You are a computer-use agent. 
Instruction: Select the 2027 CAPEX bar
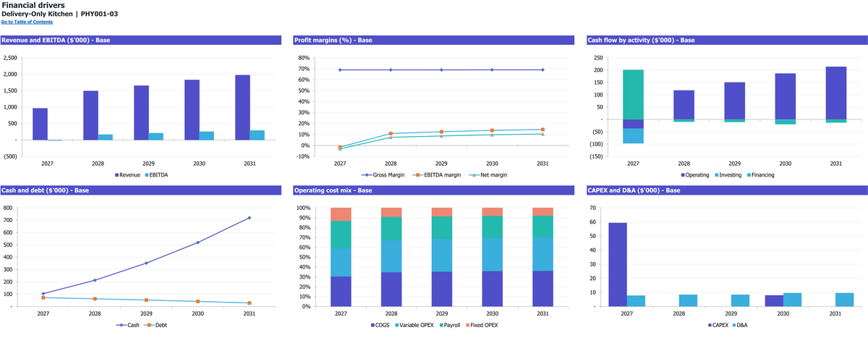(618, 265)
